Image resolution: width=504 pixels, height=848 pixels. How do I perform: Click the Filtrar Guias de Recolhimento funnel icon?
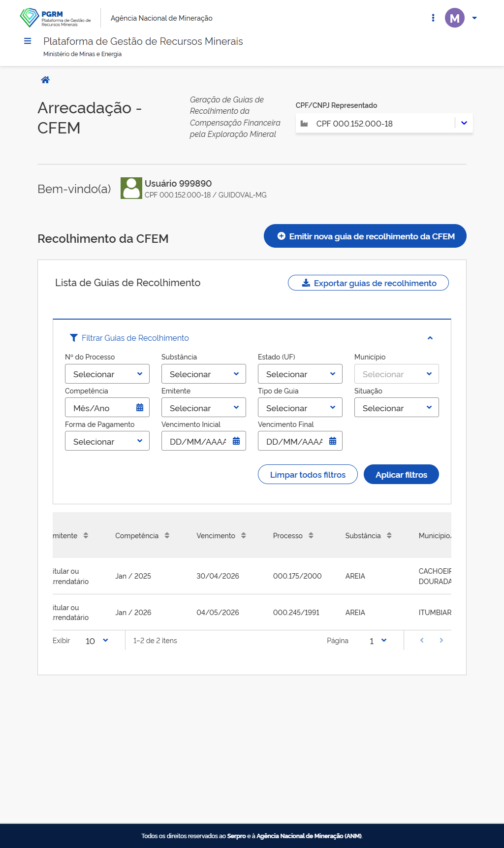74,338
